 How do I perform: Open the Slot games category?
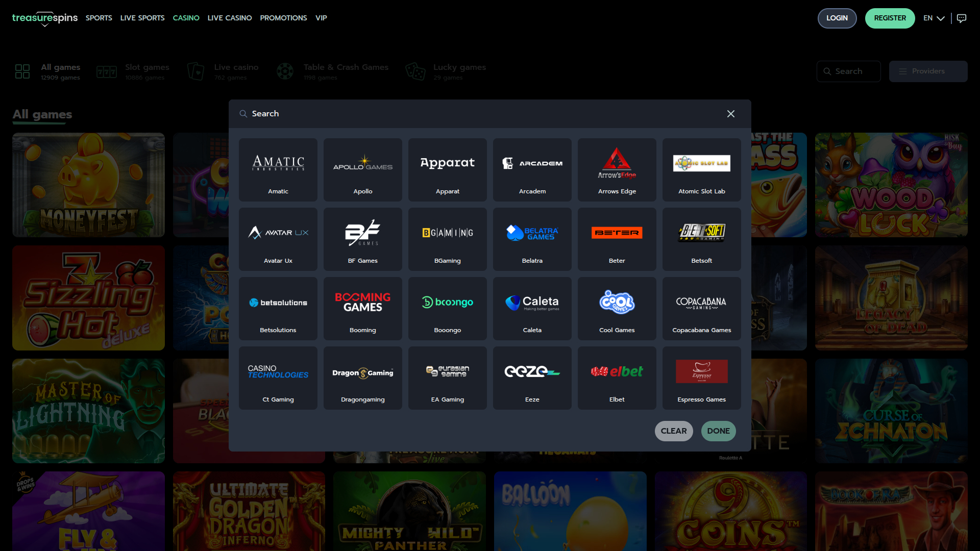click(147, 71)
